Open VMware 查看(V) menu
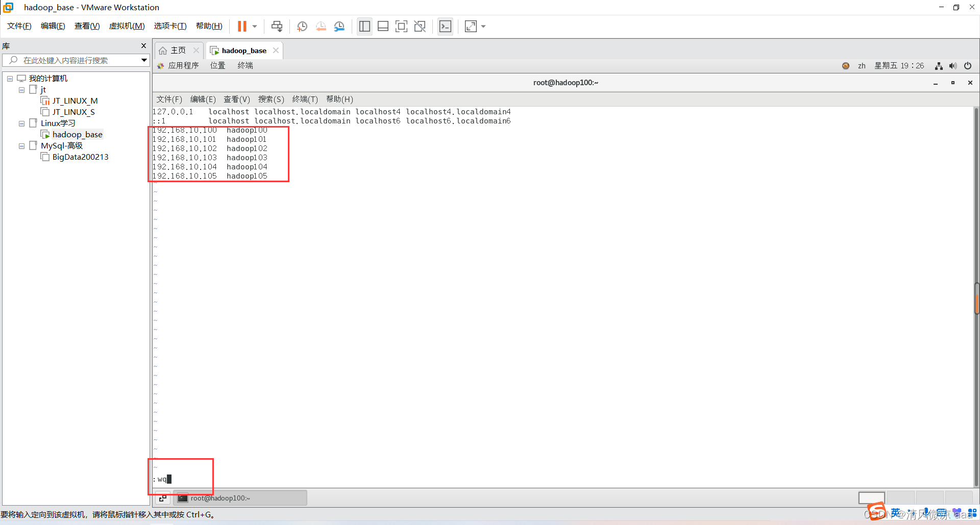Image resolution: width=980 pixels, height=525 pixels. [x=87, y=26]
